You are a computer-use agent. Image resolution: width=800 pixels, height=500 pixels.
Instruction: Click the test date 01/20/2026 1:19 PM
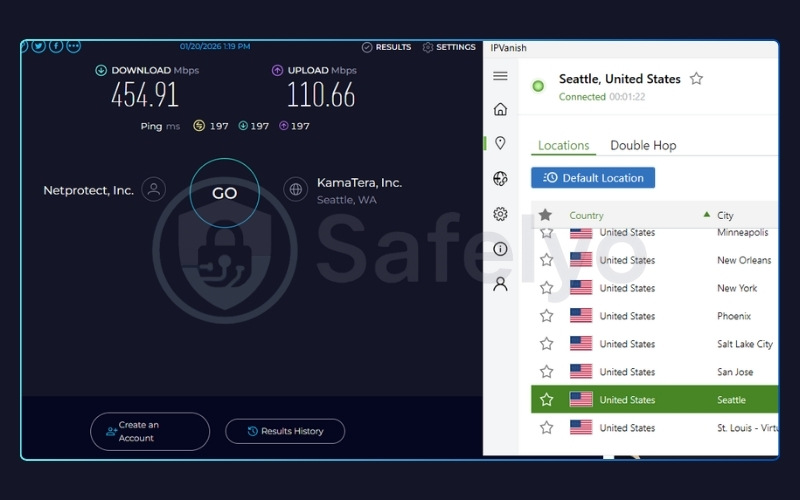tap(215, 46)
